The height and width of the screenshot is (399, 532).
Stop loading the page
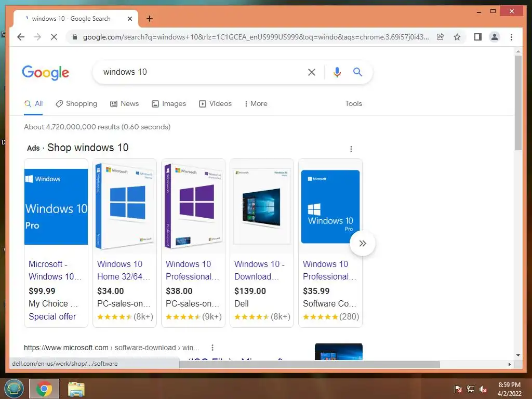point(54,37)
